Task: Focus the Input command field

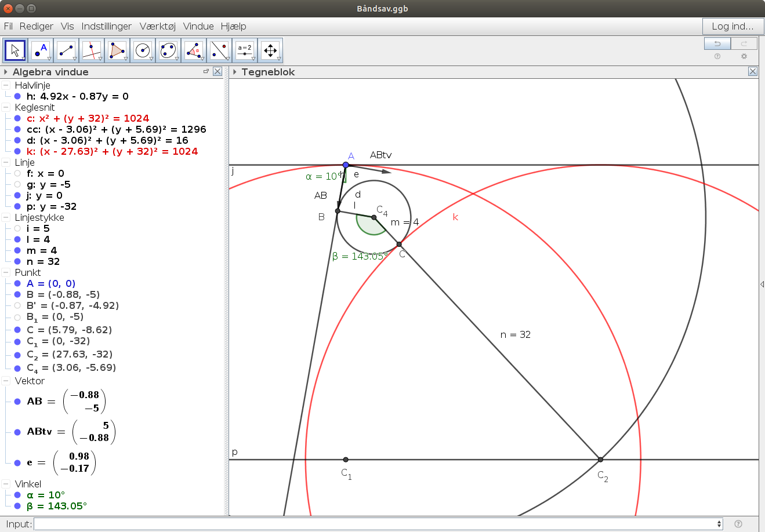Action: coord(375,524)
